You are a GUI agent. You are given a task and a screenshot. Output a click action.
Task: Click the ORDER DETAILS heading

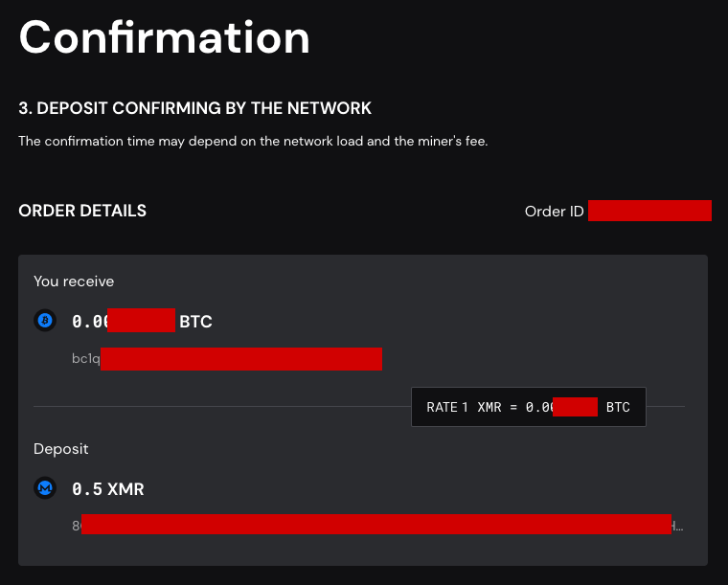[82, 211]
